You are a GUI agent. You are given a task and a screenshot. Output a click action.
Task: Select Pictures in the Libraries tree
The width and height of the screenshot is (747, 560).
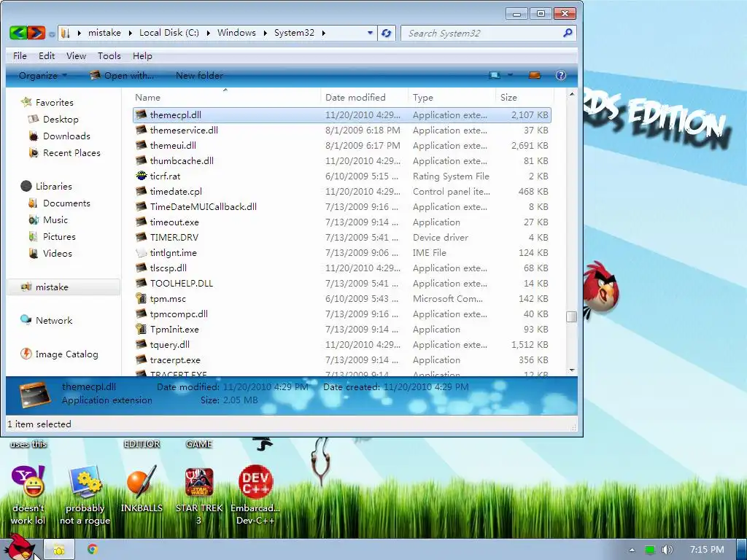click(59, 237)
